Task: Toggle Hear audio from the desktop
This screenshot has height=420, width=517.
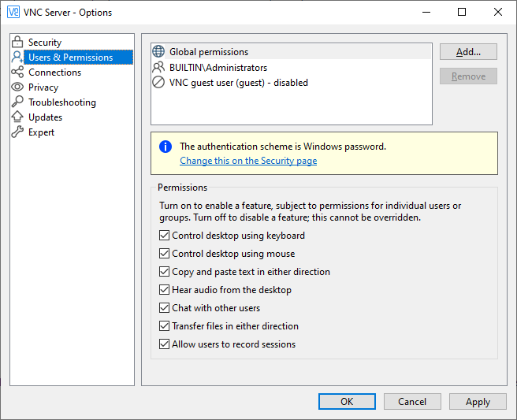Action: coord(164,290)
